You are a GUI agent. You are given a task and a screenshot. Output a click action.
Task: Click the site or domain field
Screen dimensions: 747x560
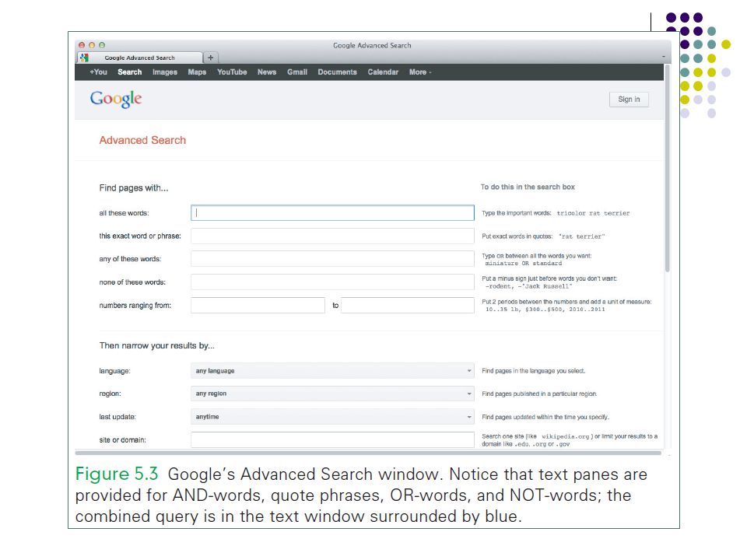tap(332, 439)
